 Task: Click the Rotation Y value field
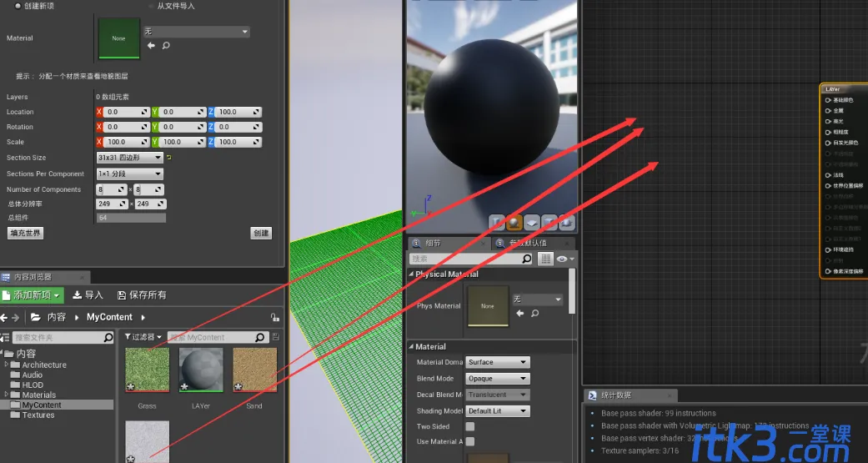[182, 127]
